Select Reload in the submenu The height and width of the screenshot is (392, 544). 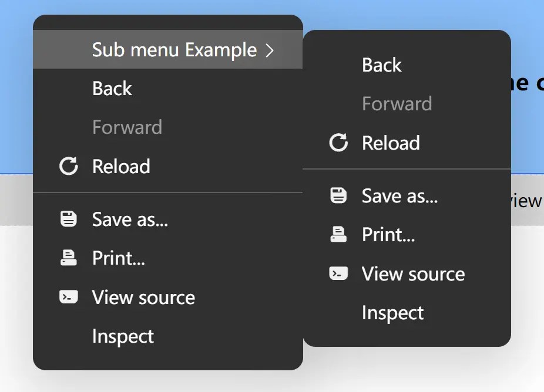391,143
